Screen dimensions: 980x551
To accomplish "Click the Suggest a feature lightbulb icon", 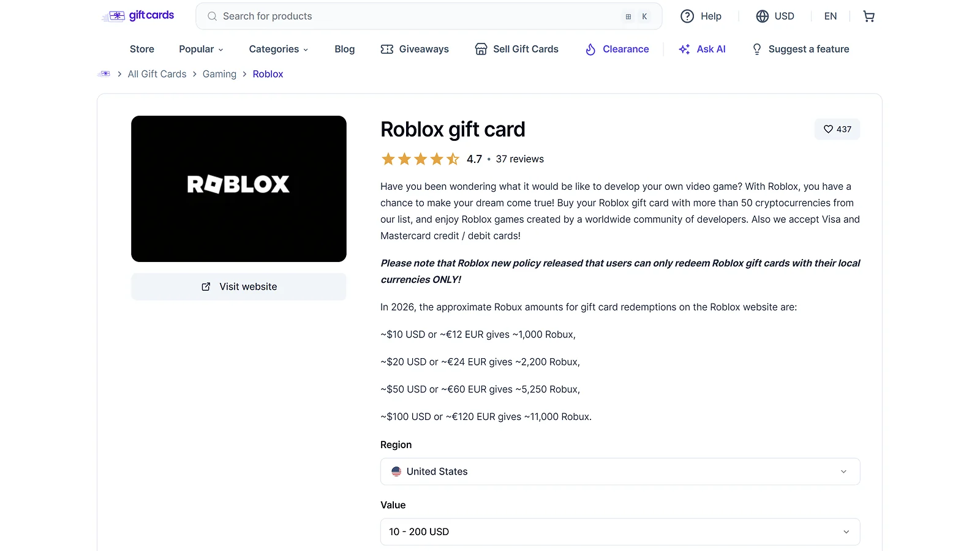I will tap(757, 49).
